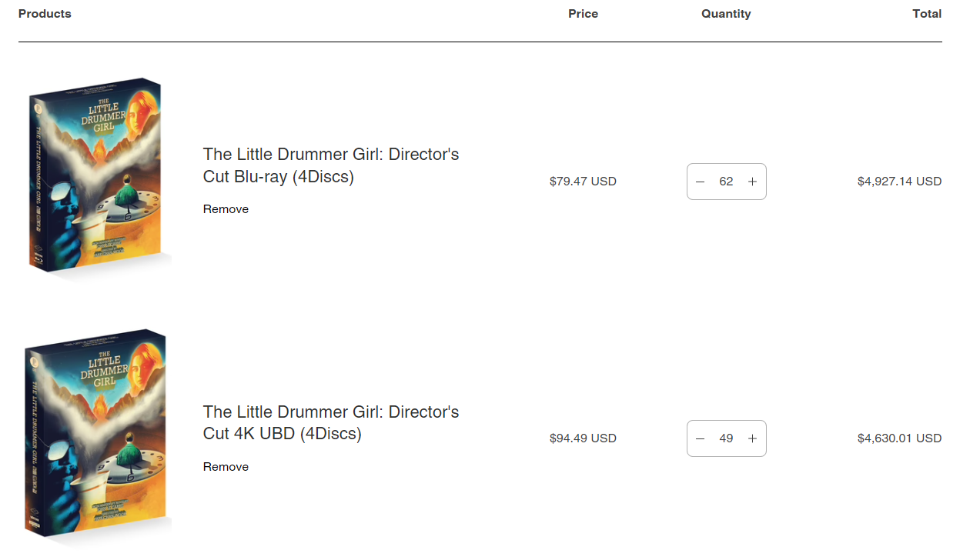Viewport: 980px width, 560px height.
Task: Increase quantity of Blu-ray edition with plus icon
Action: 752,182
